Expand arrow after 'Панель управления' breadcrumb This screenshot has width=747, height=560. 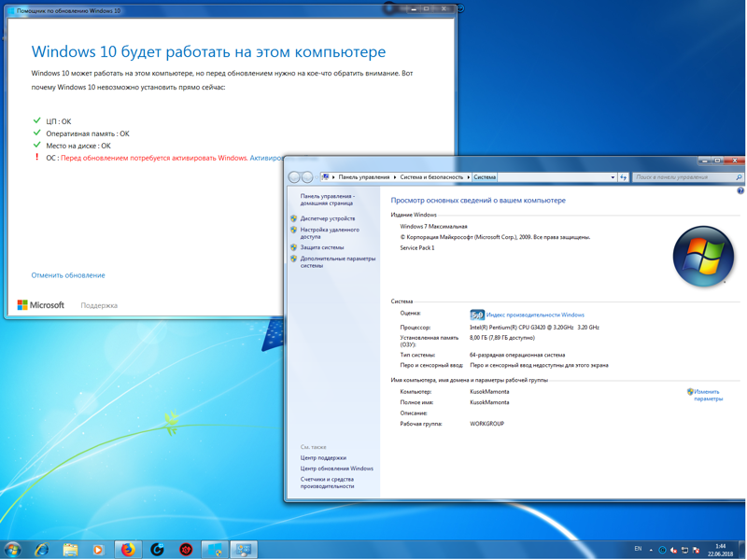(395, 177)
